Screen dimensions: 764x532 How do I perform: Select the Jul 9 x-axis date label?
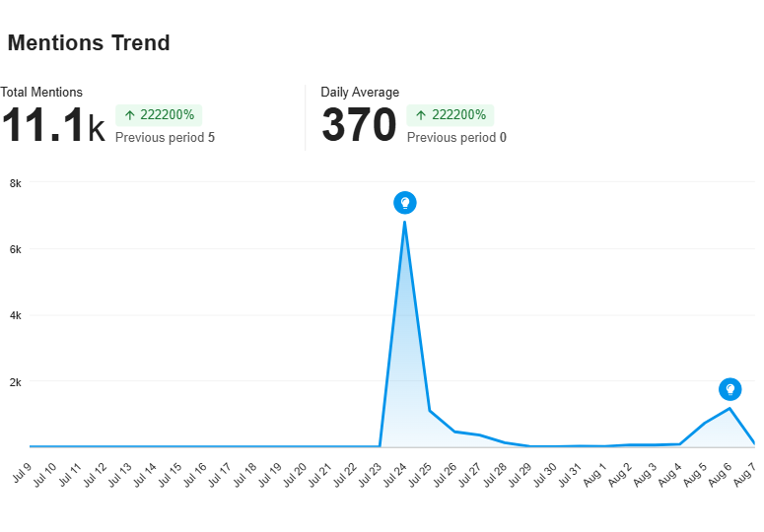(22, 472)
